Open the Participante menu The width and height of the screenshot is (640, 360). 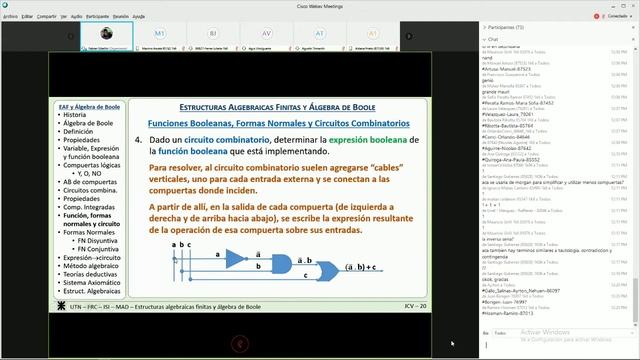(x=97, y=17)
